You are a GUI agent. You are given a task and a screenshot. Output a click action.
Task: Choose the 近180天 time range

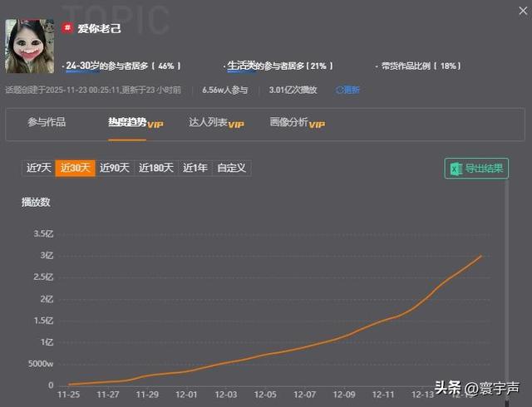(x=156, y=168)
